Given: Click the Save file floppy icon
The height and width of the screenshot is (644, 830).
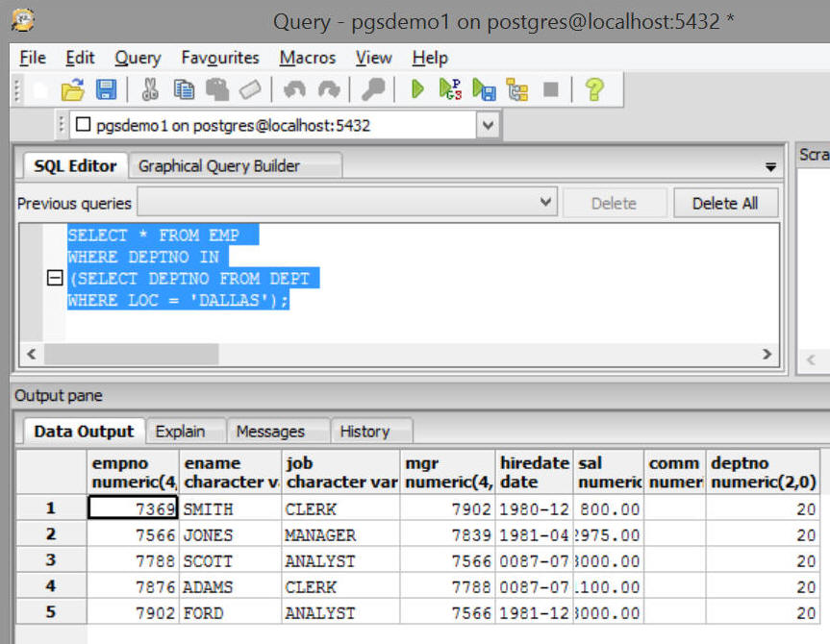Looking at the screenshot, I should 105,90.
